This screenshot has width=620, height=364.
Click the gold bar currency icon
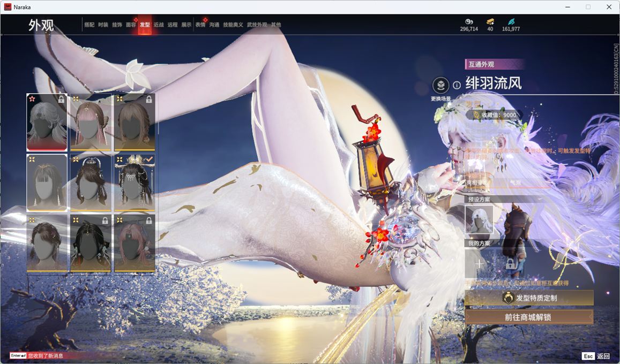(x=490, y=22)
